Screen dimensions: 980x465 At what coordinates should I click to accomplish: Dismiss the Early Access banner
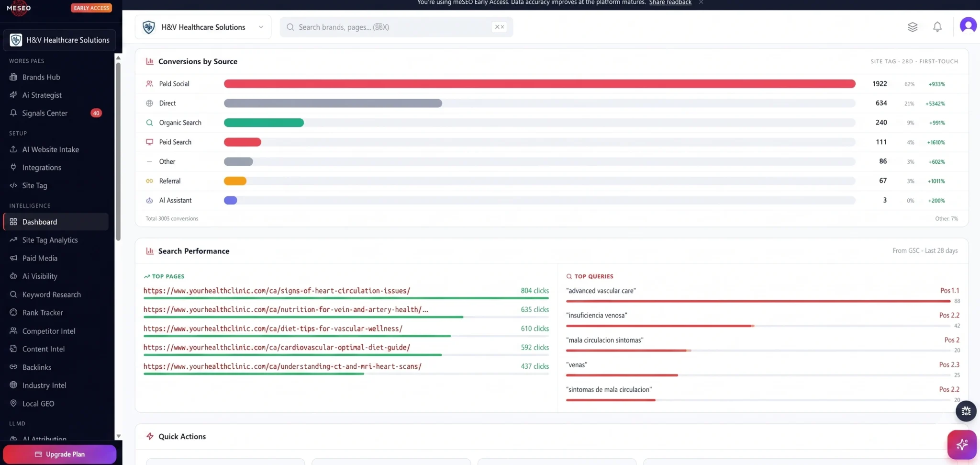pos(701,2)
